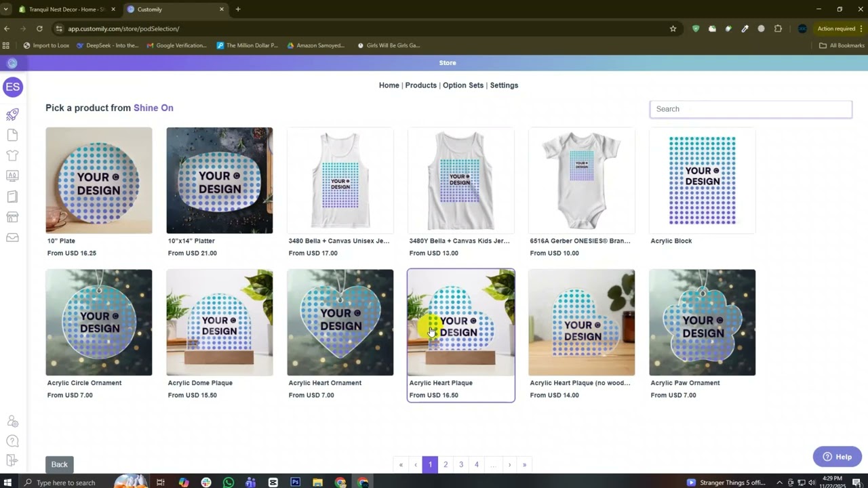Screen dimensions: 868x488
Task: Open the Home menu item
Action: (389, 85)
